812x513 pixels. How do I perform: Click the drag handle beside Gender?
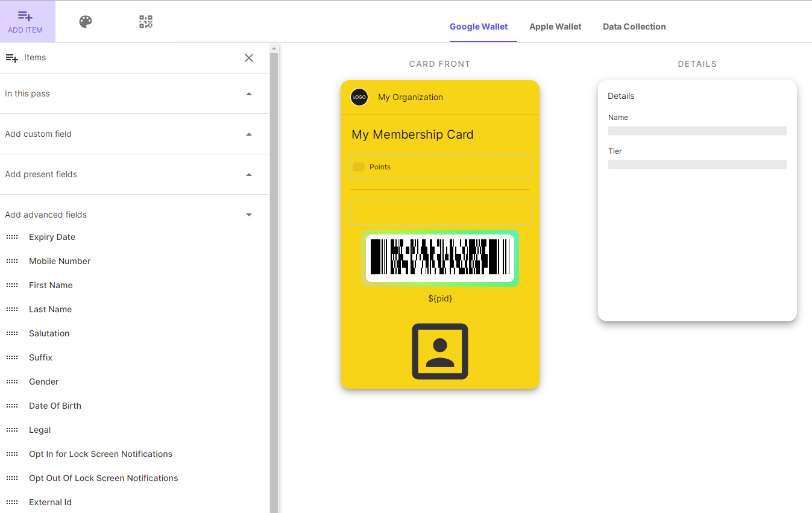12,382
